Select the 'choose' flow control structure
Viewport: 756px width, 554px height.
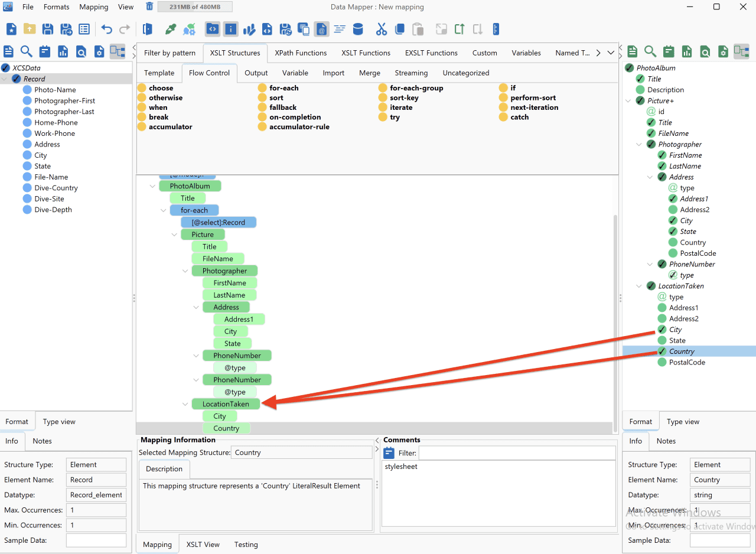[161, 88]
